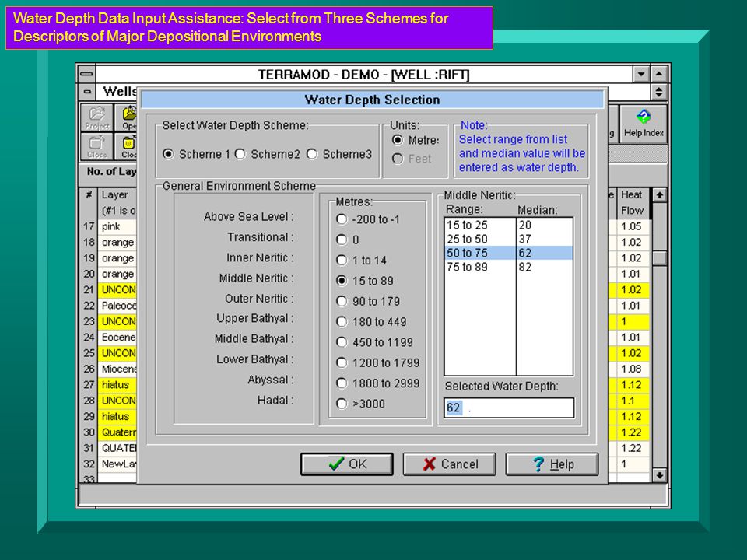Click the Heat Flow column header
Viewport: 747px width, 560px height.
coord(632,203)
